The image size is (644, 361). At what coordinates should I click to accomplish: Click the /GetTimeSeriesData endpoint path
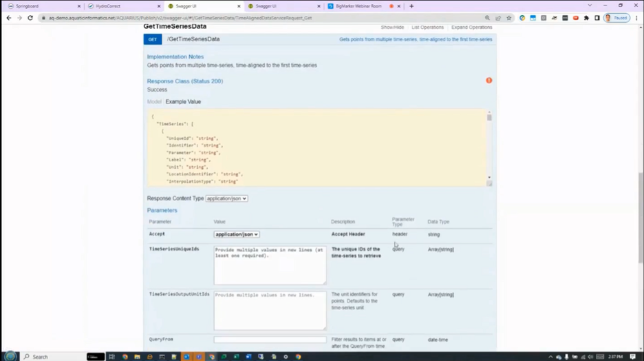tap(193, 39)
